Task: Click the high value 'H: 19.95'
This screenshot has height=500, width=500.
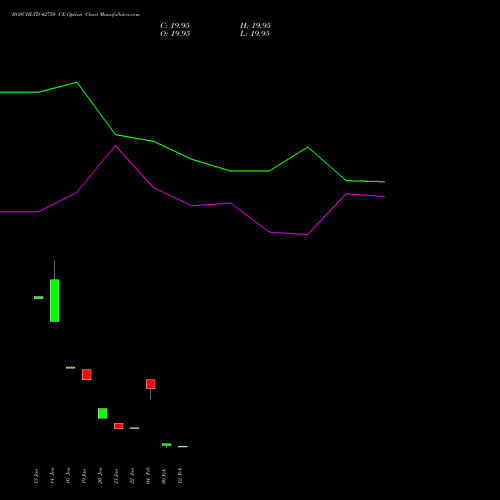Action: coord(255,26)
